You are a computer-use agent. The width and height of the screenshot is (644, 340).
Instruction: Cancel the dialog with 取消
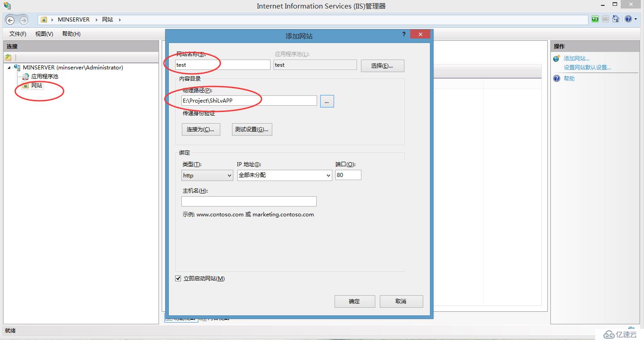(401, 301)
